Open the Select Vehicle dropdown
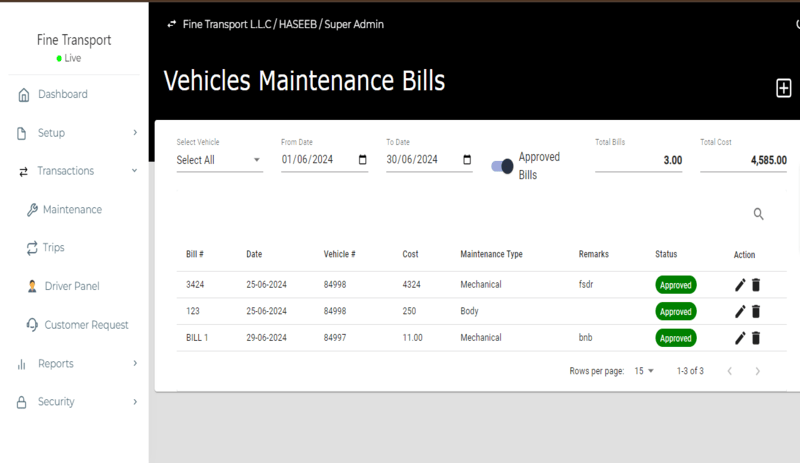800x463 pixels. (x=219, y=160)
